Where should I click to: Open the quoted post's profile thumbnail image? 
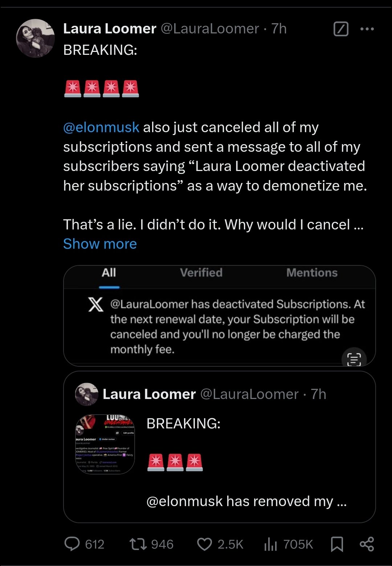105,444
